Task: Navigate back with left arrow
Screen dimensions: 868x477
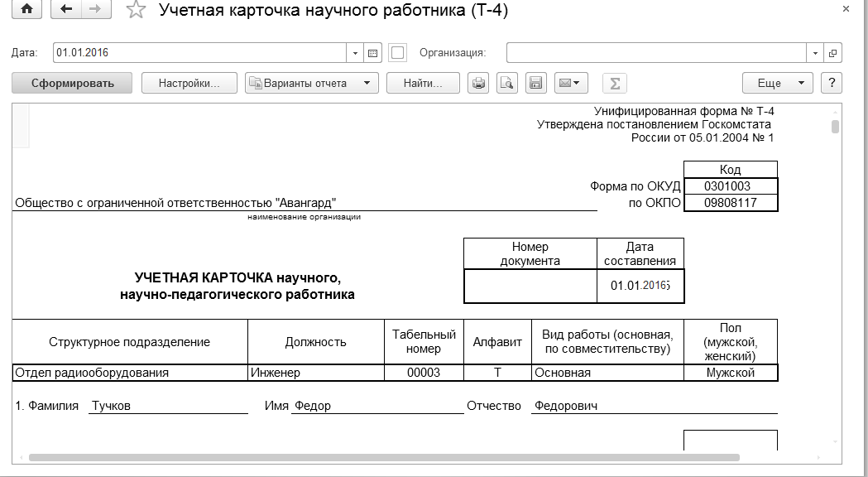Action: tap(66, 9)
